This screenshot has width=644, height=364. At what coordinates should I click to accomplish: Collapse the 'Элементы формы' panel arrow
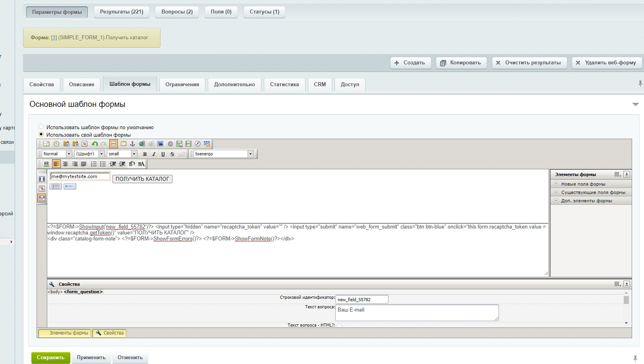tap(627, 174)
